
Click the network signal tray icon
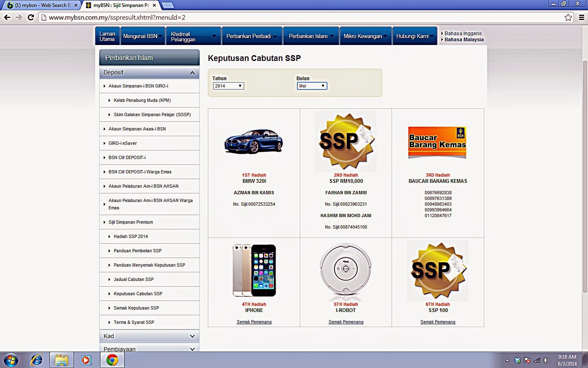pyautogui.click(x=537, y=360)
